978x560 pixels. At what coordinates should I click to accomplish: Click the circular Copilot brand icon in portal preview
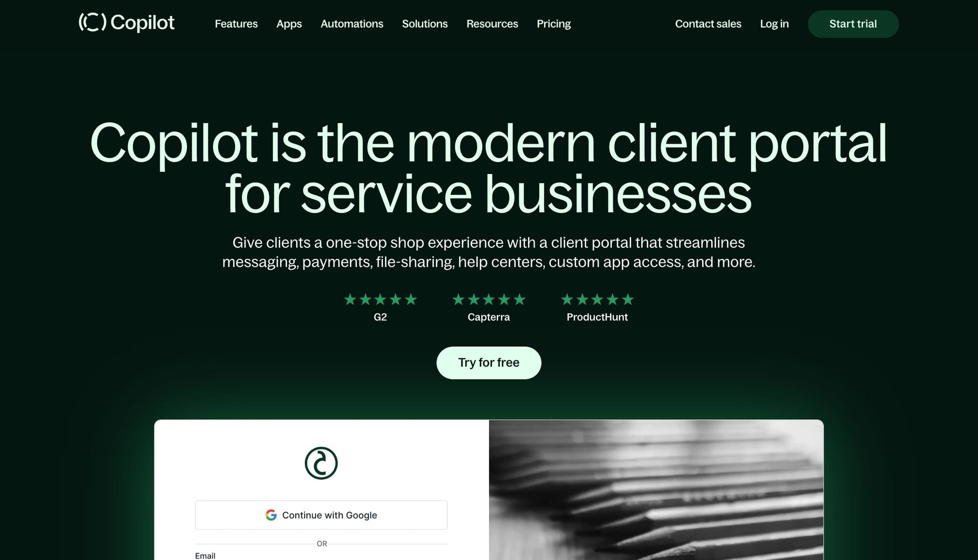point(322,463)
